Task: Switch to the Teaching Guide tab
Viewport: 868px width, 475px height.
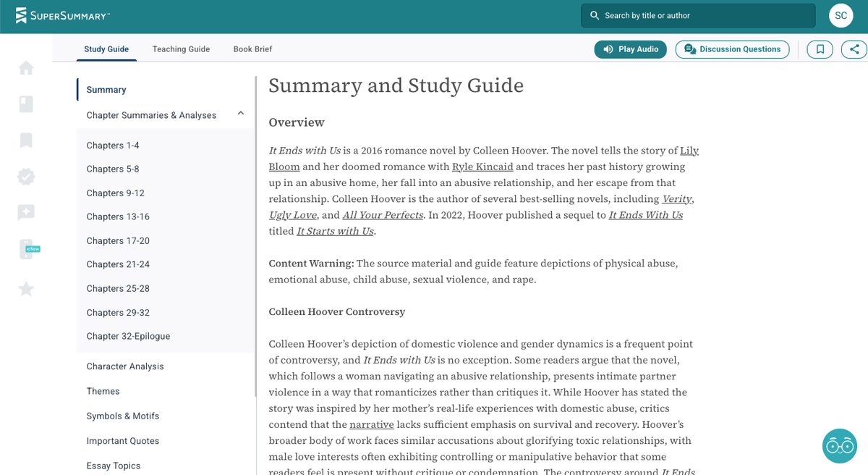Action: [x=180, y=49]
